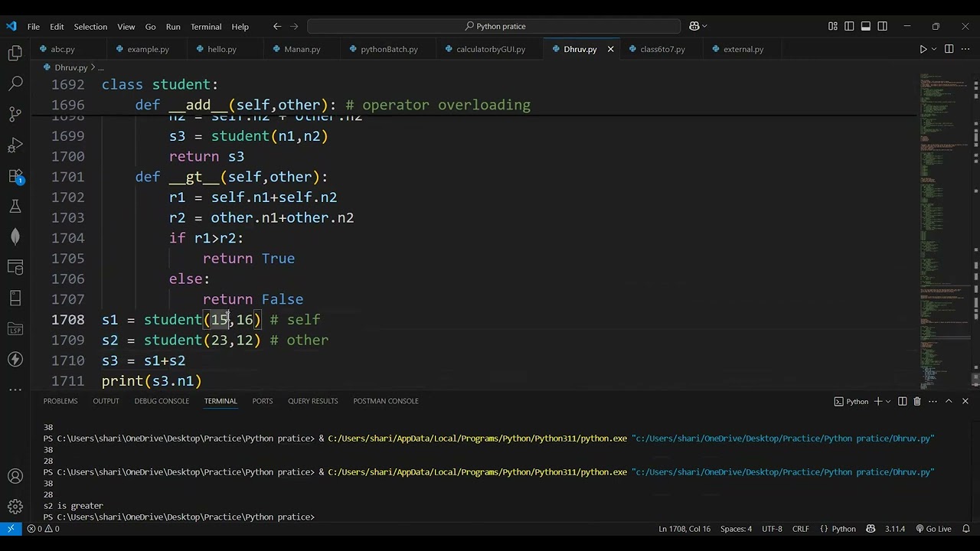This screenshot has height=551, width=980.
Task: Switch to the pythonBatch.py tab
Action: (x=389, y=49)
